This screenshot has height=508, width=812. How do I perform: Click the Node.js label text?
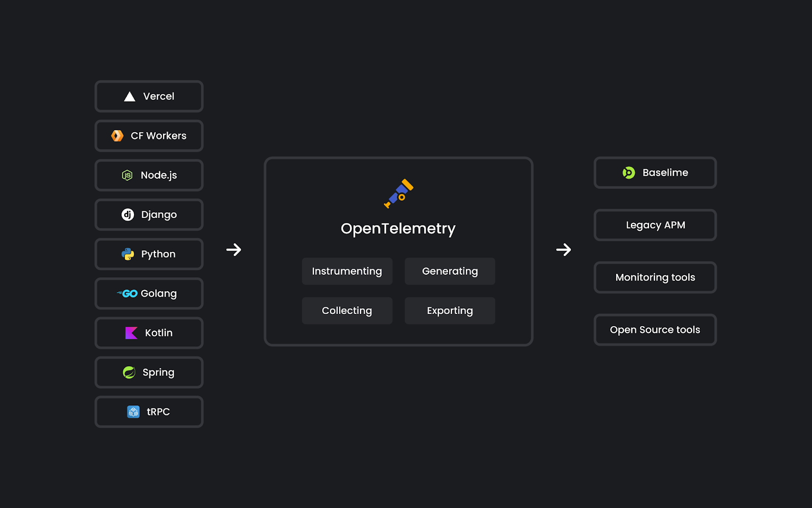(159, 175)
